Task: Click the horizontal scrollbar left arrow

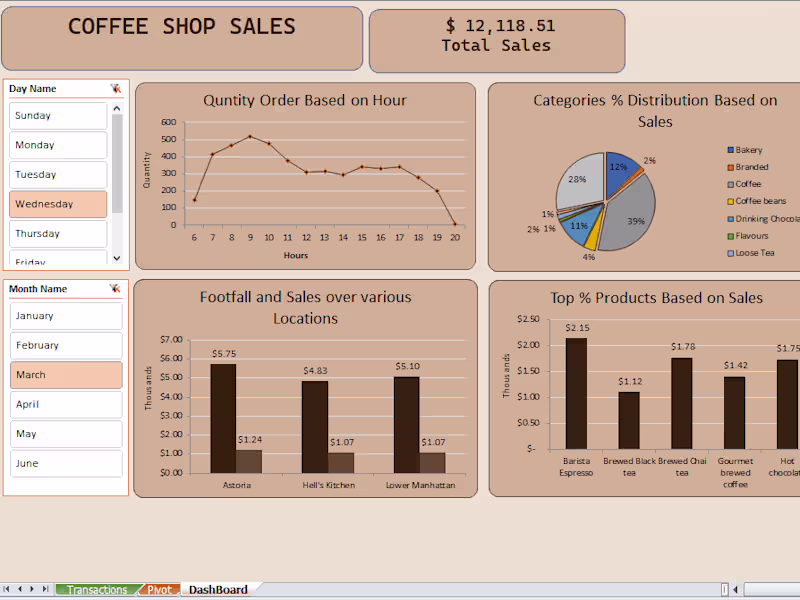Action: pyautogui.click(x=735, y=589)
